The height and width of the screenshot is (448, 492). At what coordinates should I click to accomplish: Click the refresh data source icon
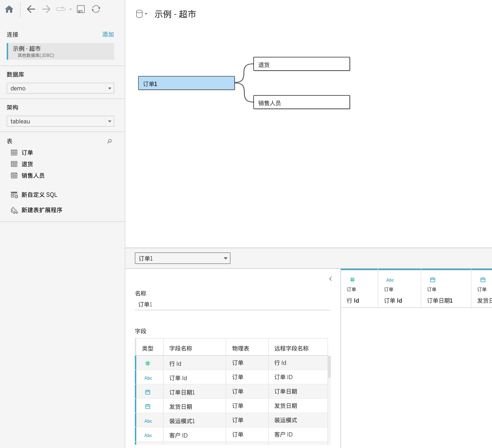pyautogui.click(x=96, y=9)
